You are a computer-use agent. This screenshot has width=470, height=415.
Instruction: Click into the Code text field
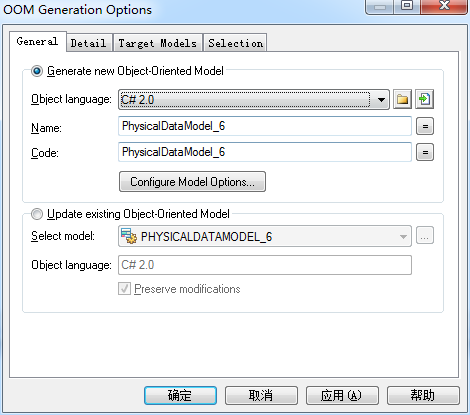pos(265,152)
